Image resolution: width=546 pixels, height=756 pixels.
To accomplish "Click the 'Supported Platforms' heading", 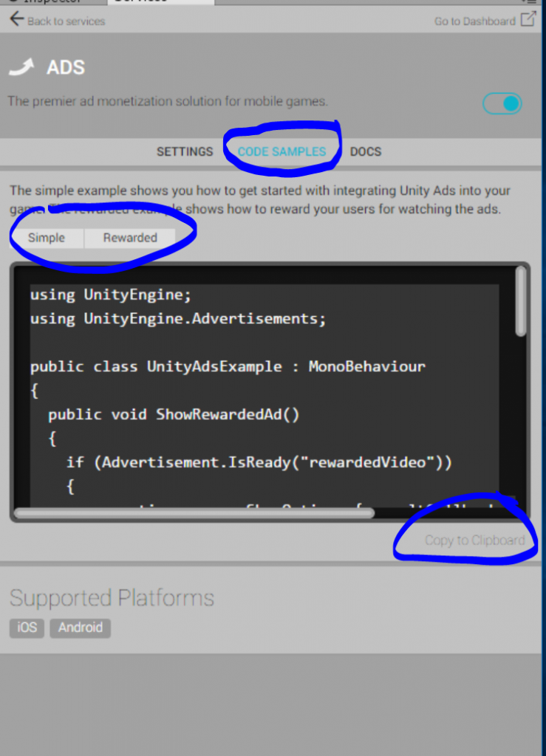I will (112, 598).
